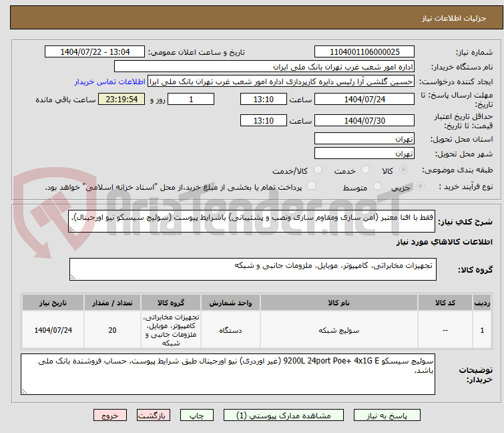The image size is (504, 433).
Task: Click the 'خروج' exit button
Action: [110, 416]
